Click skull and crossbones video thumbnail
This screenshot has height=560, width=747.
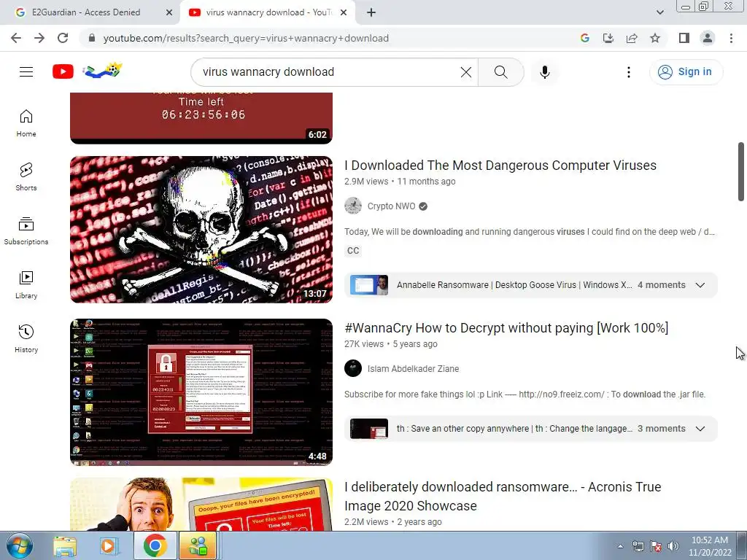click(x=201, y=230)
